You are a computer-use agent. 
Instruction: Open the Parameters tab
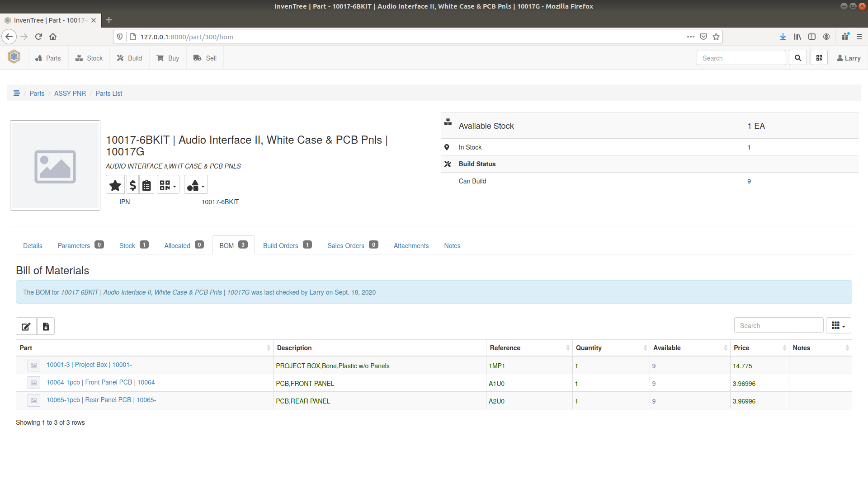(74, 245)
